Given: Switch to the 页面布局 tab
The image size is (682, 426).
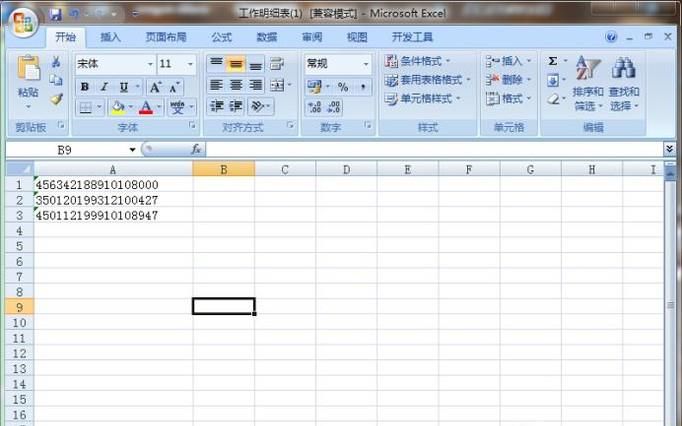Looking at the screenshot, I should pos(166,37).
